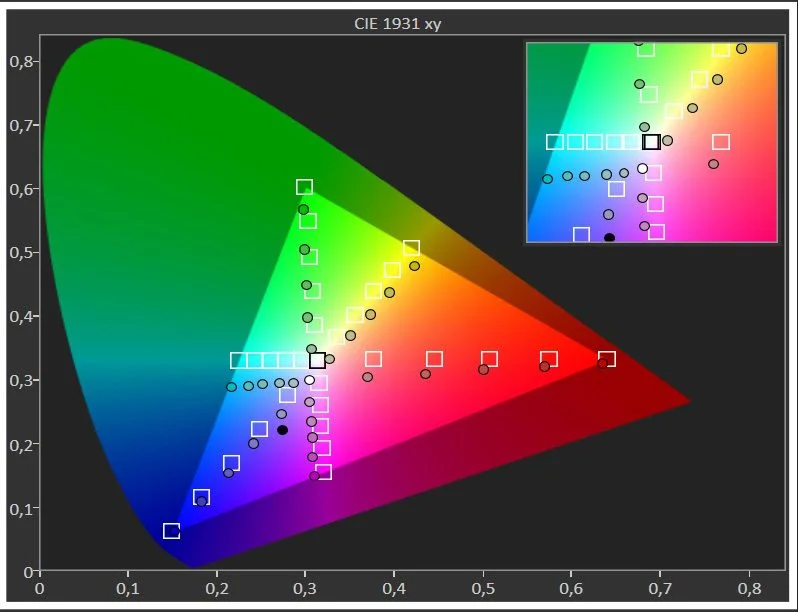Click the blue primary target square

[172, 530]
